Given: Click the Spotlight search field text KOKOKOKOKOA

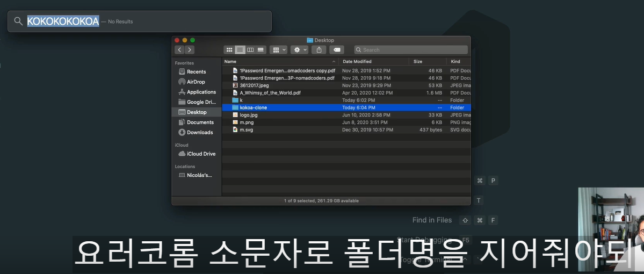Looking at the screenshot, I should tap(63, 21).
